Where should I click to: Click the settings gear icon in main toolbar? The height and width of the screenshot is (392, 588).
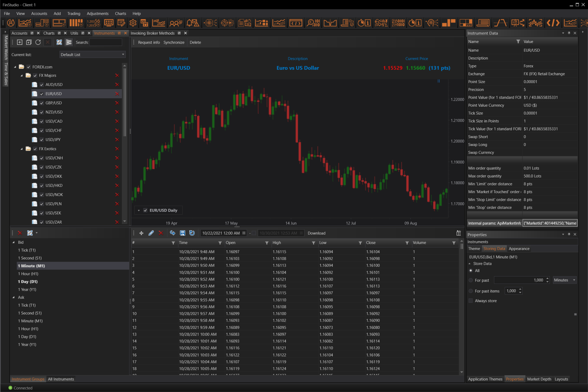click(x=133, y=23)
